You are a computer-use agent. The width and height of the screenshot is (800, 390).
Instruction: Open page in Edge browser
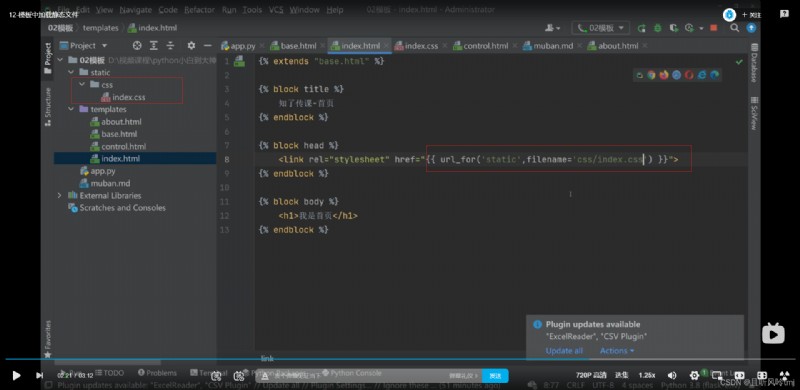(x=715, y=75)
